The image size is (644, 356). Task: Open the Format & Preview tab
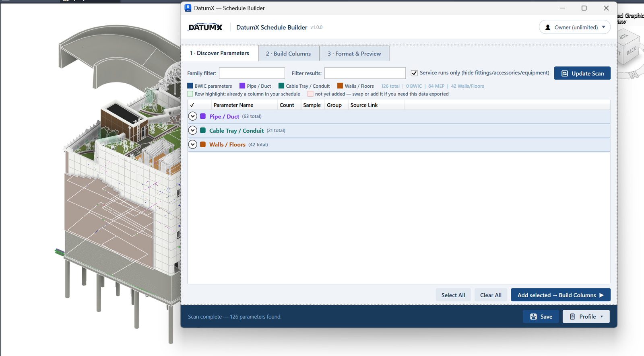click(x=354, y=54)
